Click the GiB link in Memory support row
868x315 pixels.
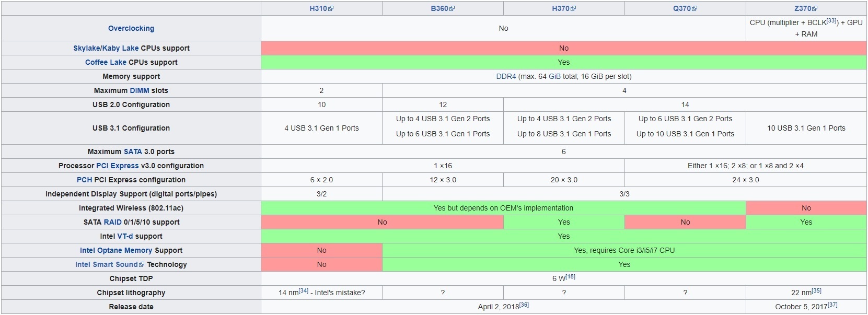click(554, 76)
